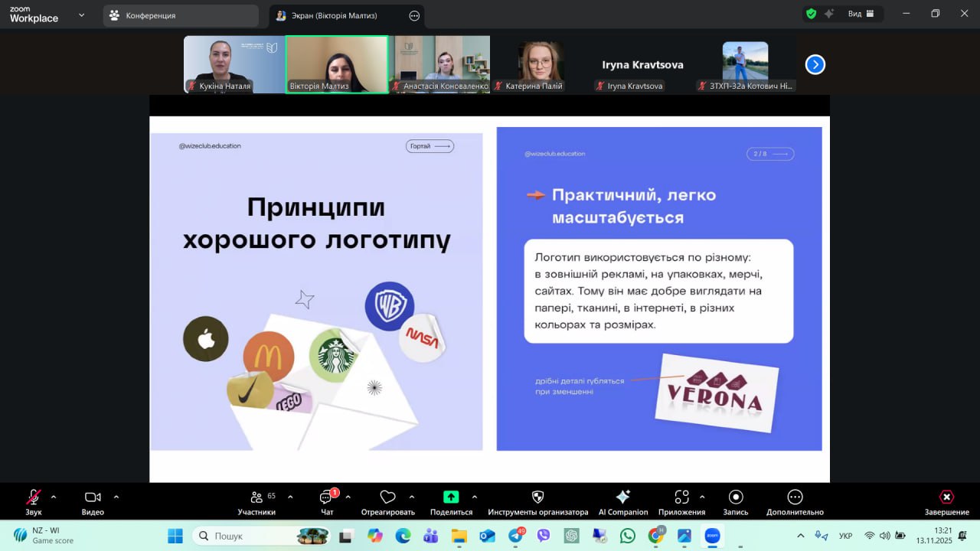Show next participants with blue arrow

(x=815, y=65)
